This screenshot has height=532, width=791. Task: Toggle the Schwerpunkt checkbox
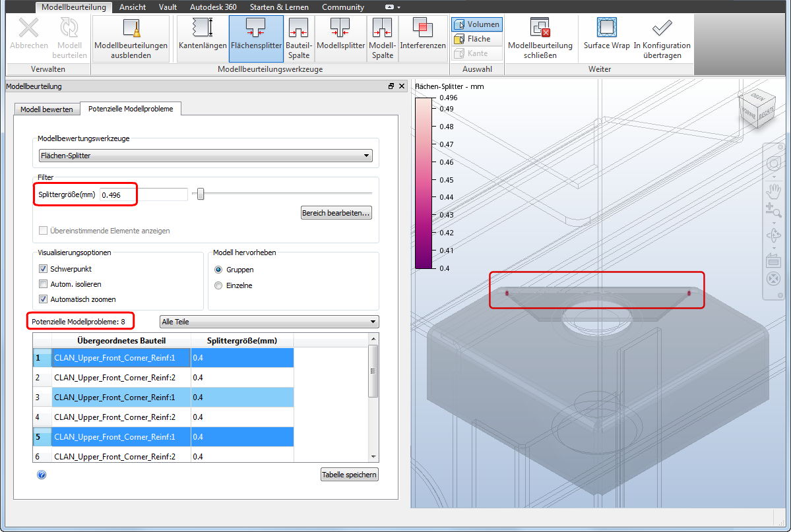44,269
